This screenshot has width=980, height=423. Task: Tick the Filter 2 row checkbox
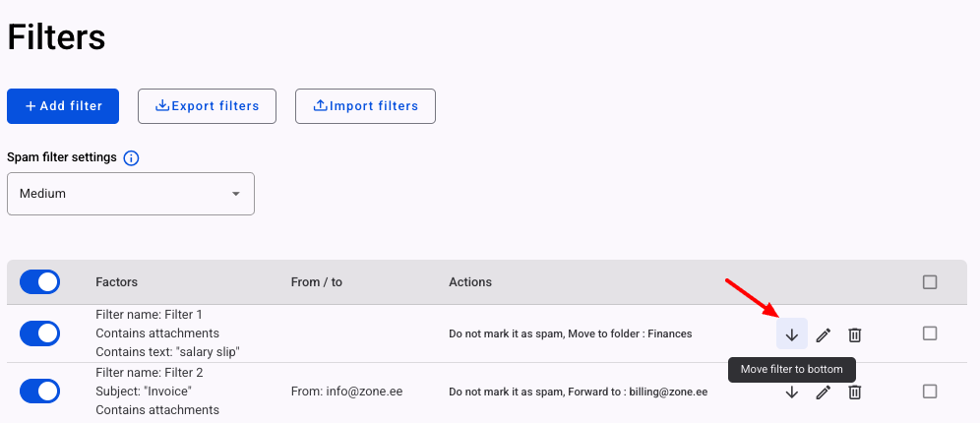[930, 392]
